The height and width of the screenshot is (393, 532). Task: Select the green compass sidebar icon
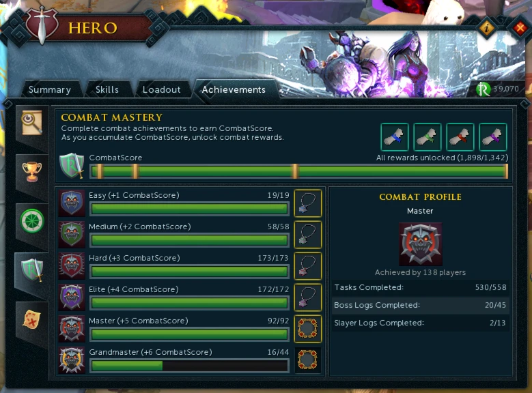tap(32, 221)
